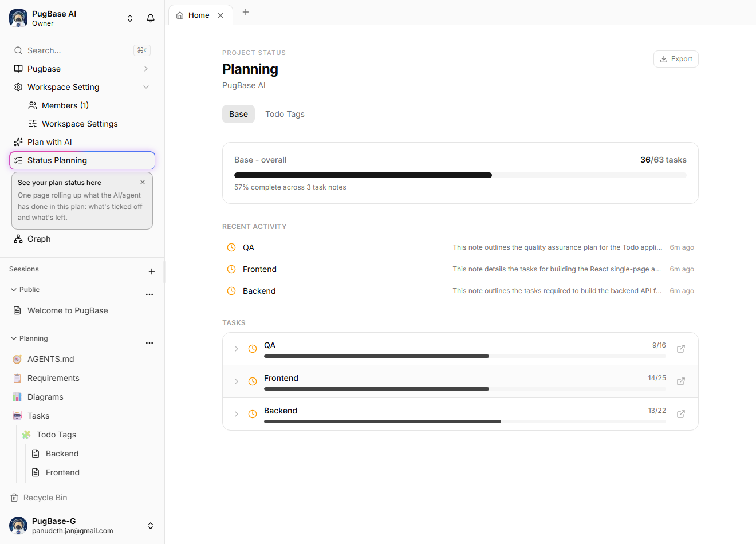The image size is (756, 544).
Task: Collapse the Planning section
Action: point(14,338)
